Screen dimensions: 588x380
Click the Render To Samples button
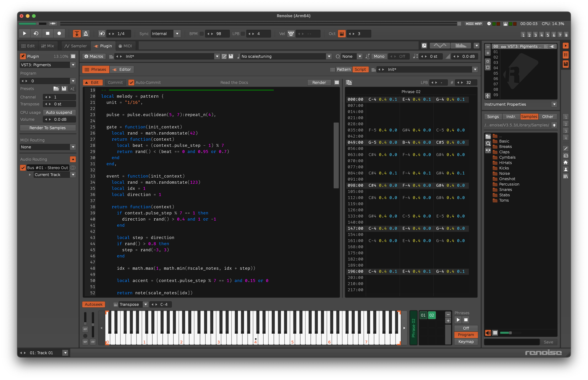coord(47,128)
